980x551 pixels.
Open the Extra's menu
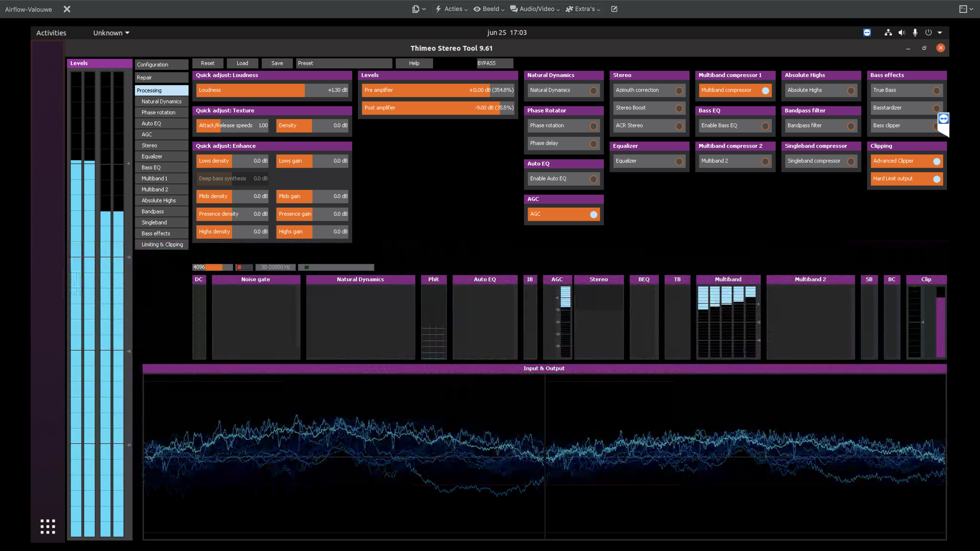pyautogui.click(x=583, y=9)
